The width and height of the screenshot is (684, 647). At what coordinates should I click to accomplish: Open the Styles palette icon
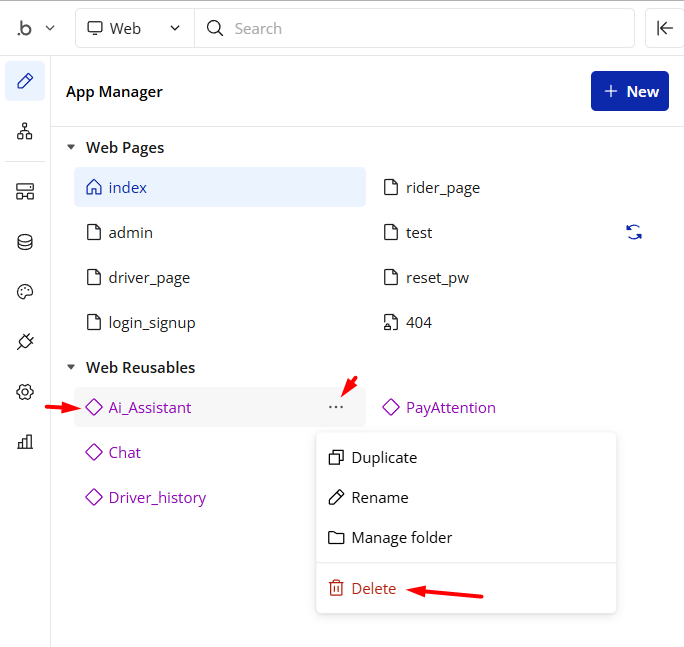[x=25, y=292]
